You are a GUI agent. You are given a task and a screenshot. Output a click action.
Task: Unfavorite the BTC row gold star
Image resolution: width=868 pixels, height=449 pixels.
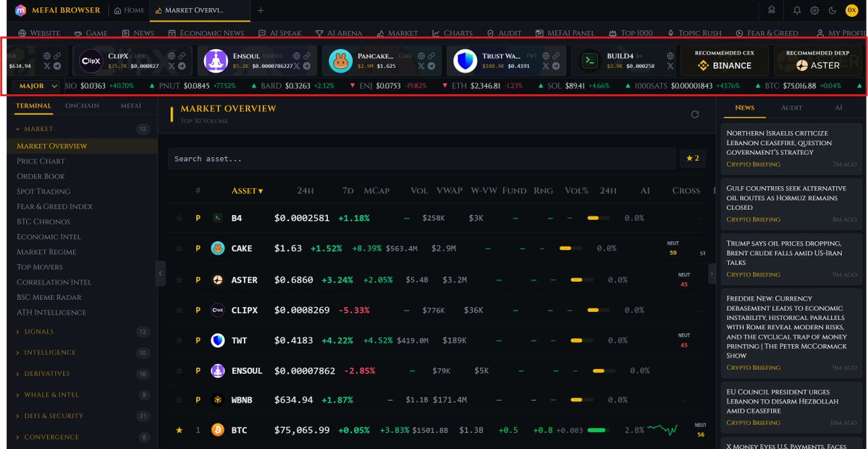pyautogui.click(x=179, y=429)
